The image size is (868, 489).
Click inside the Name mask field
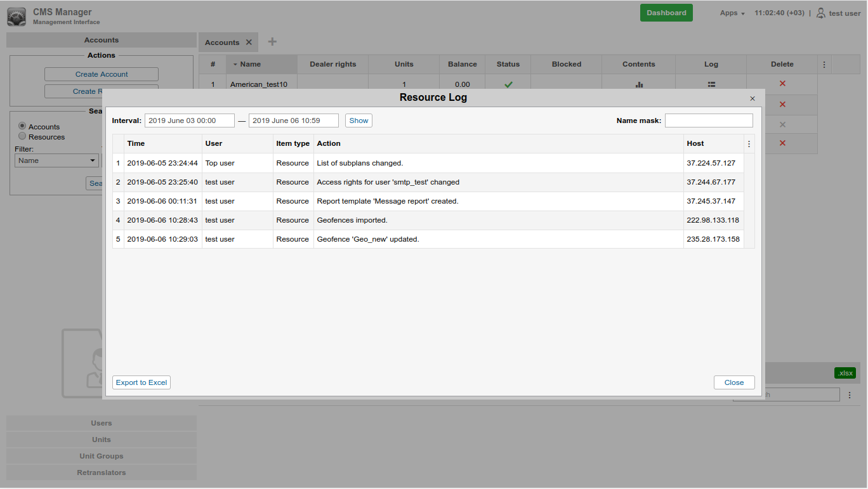(709, 120)
